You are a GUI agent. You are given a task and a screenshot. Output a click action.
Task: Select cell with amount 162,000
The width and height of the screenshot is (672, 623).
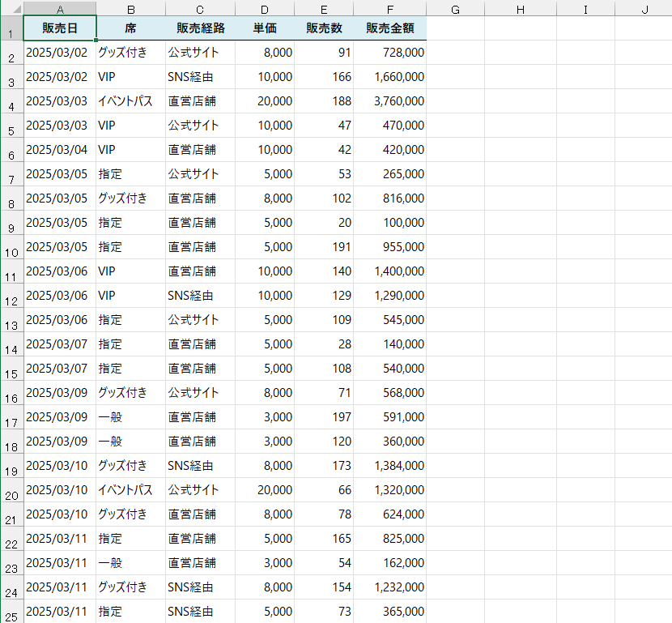(x=390, y=563)
